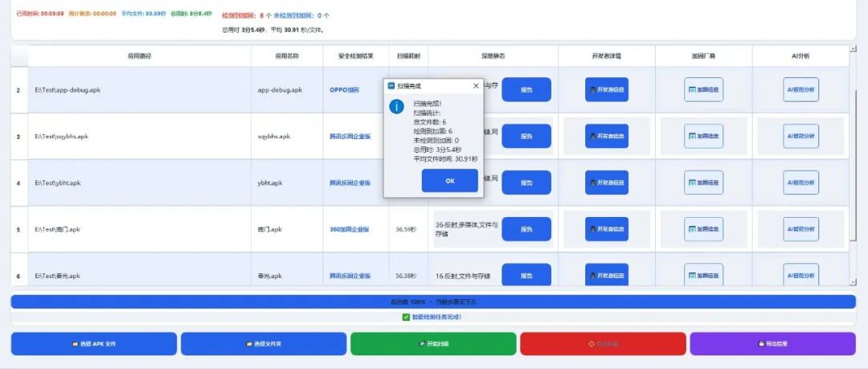Show 开发者信息 for app-debug.apk
The image size is (868, 369).
pyautogui.click(x=607, y=90)
